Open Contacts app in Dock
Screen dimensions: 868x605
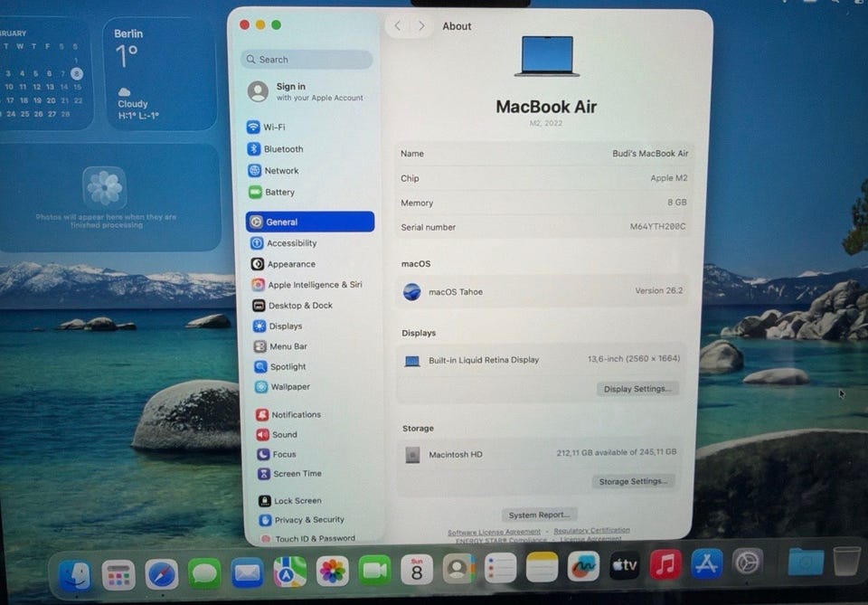point(458,568)
